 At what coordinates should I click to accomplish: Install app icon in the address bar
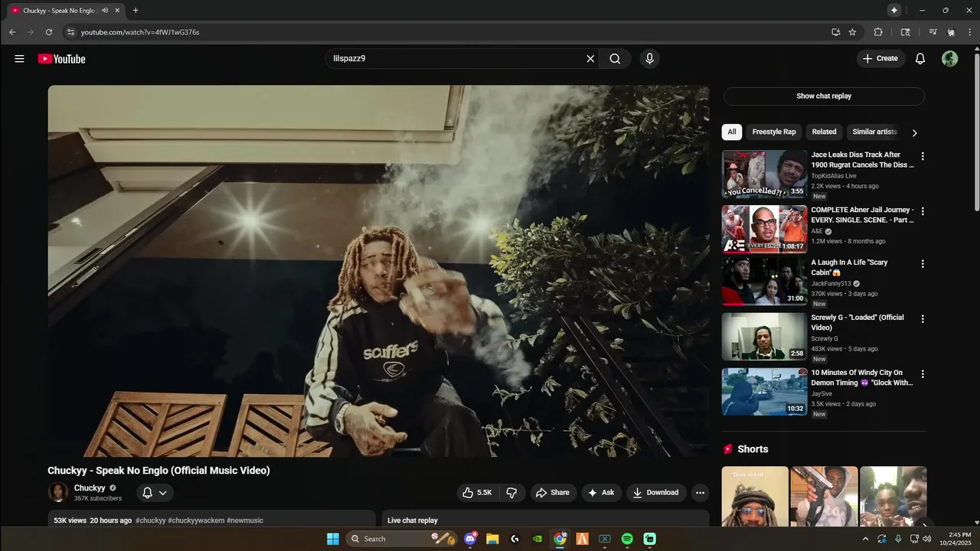[x=835, y=32]
